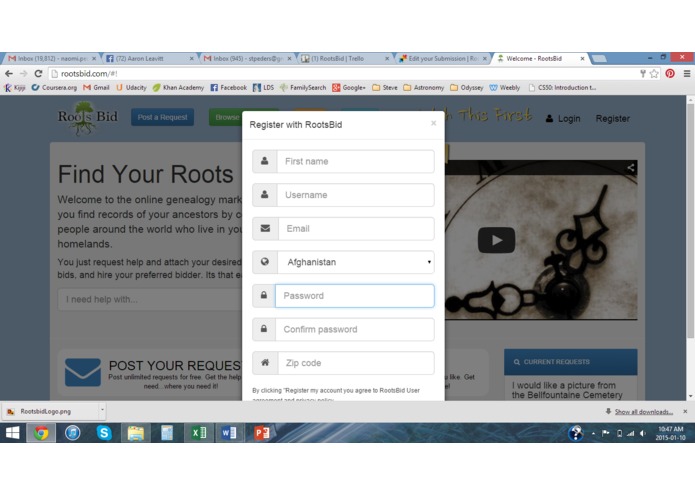Open PowerPoint from the taskbar
Image resolution: width=695 pixels, height=494 pixels.
[x=261, y=433]
